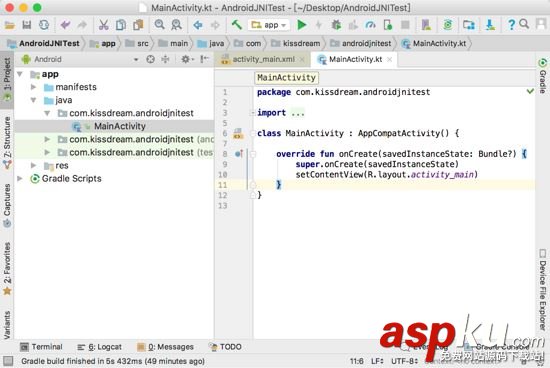This screenshot has width=550, height=368.
Task: Run the app with green play button
Action: point(302,25)
